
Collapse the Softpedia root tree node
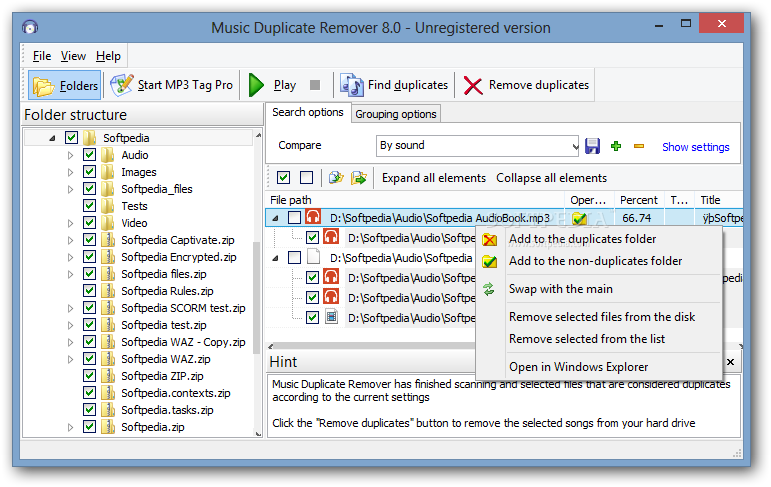point(52,139)
